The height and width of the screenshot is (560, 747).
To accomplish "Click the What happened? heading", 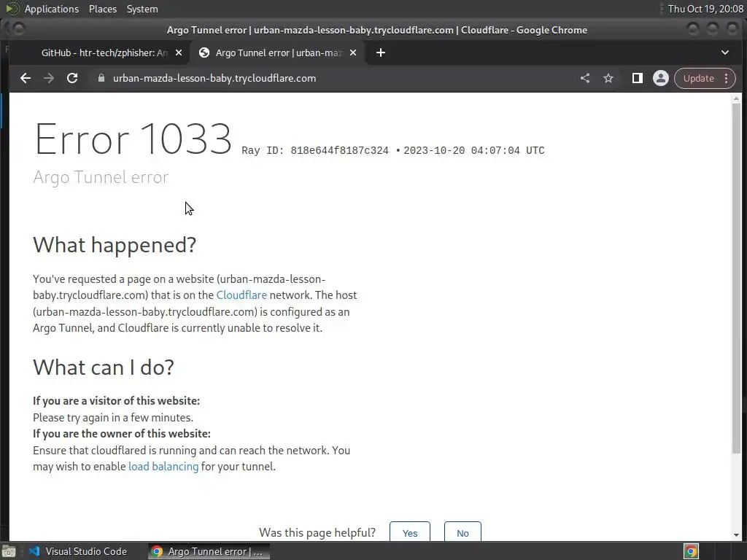I will point(115,245).
